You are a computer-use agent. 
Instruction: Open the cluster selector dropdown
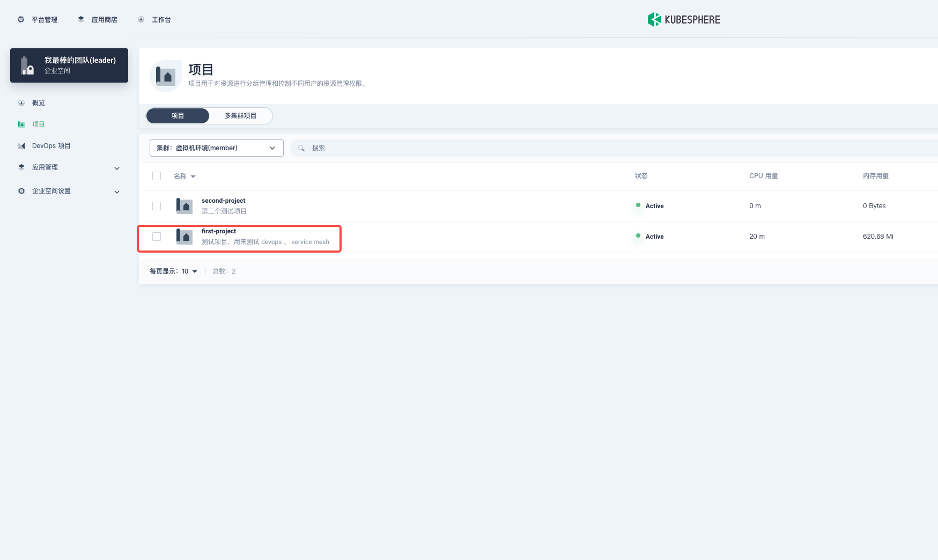click(216, 148)
